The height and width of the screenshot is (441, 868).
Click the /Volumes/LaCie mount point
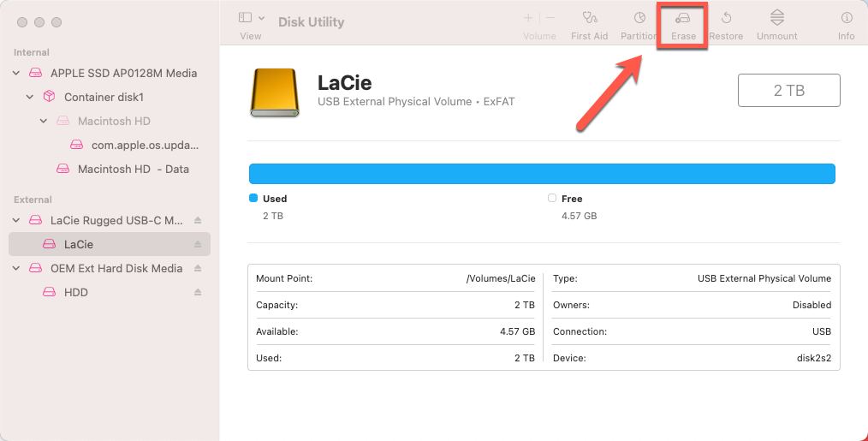(501, 278)
